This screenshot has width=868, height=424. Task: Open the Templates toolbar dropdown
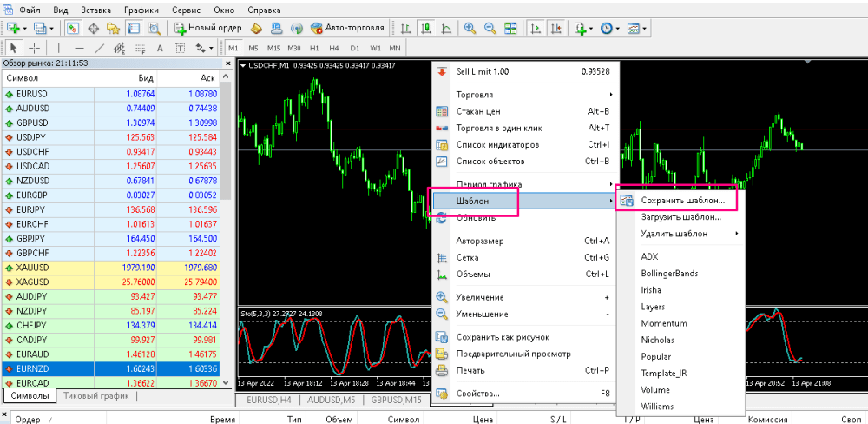[637, 28]
